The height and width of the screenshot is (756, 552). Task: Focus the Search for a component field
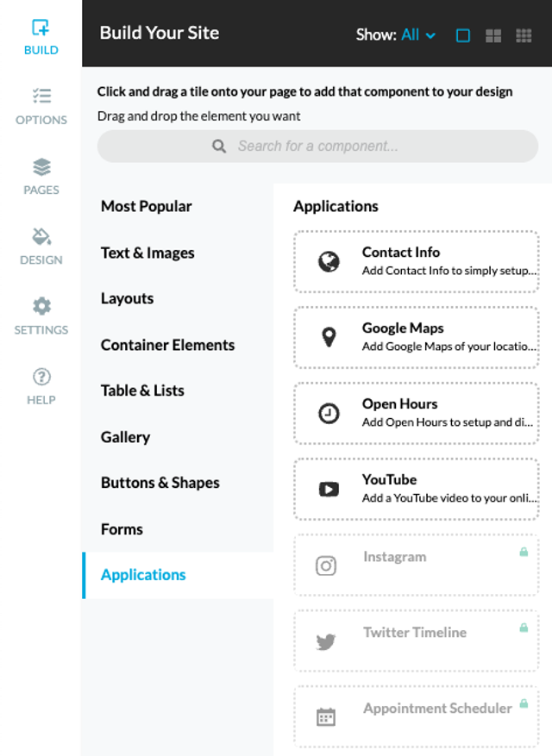(x=317, y=146)
